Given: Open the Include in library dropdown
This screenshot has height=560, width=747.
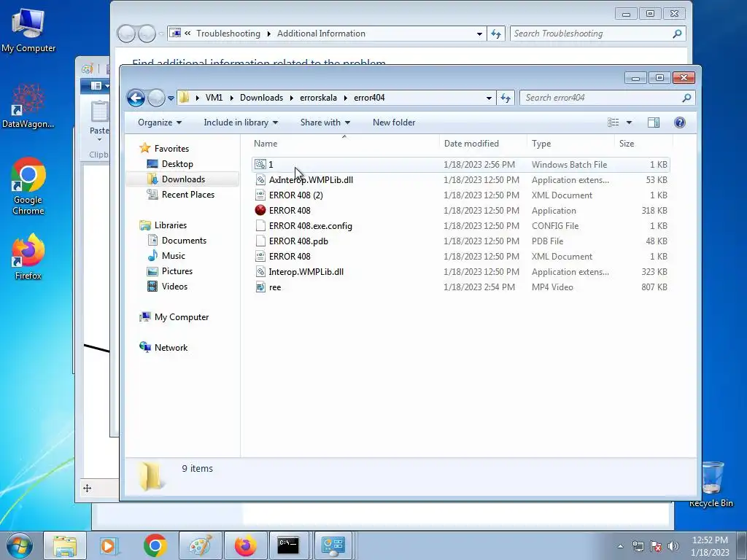Looking at the screenshot, I should (x=241, y=122).
